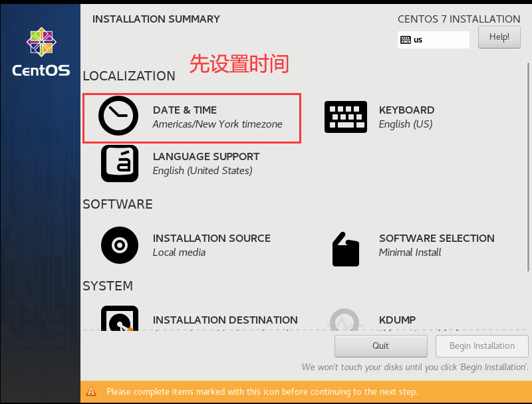The height and width of the screenshot is (404, 532).
Task: Click the Minimal Install text
Action: point(410,252)
